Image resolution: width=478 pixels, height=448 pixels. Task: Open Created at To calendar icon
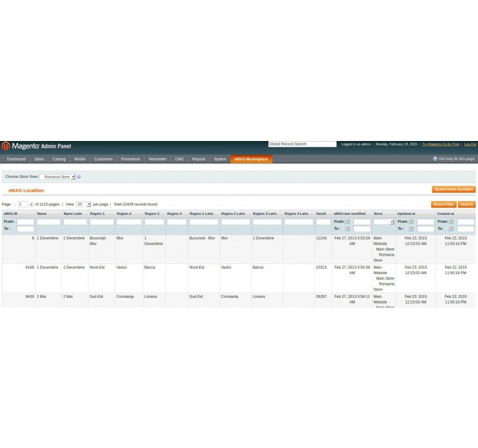click(452, 229)
